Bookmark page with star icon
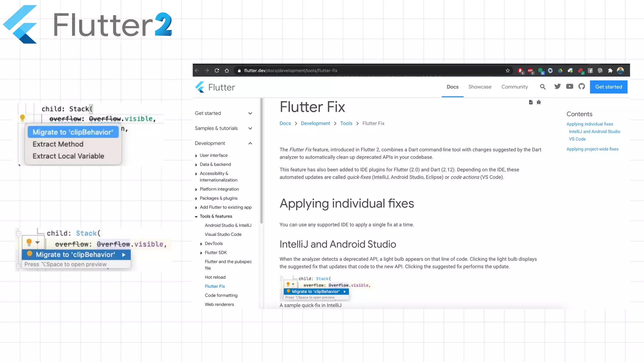This screenshot has width=644, height=362. (x=508, y=70)
